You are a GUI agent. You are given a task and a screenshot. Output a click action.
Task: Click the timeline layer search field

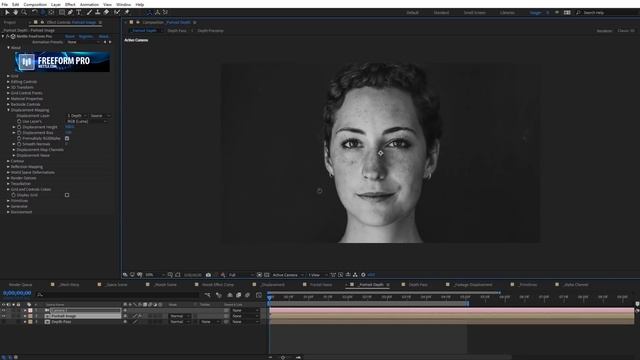118,295
